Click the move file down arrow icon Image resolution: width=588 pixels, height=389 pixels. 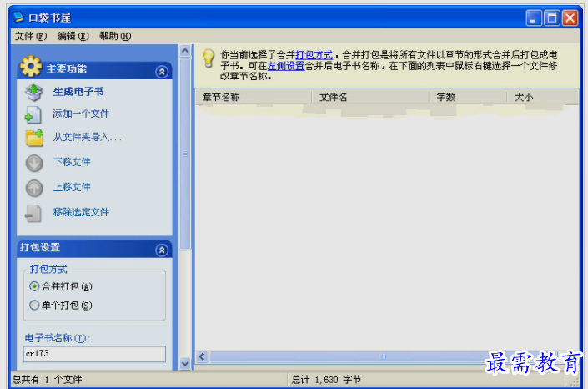34,164
